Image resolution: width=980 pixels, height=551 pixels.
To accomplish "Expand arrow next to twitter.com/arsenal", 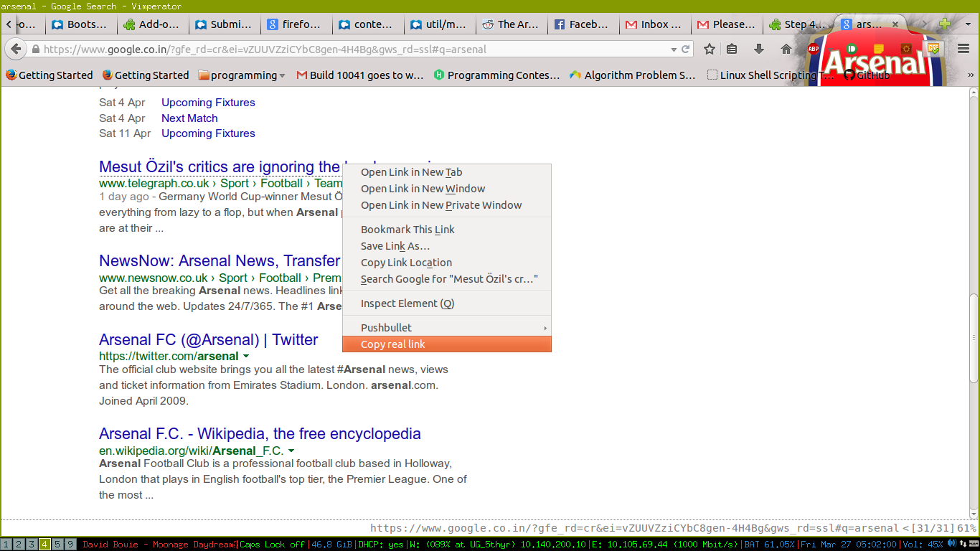I will [x=246, y=356].
